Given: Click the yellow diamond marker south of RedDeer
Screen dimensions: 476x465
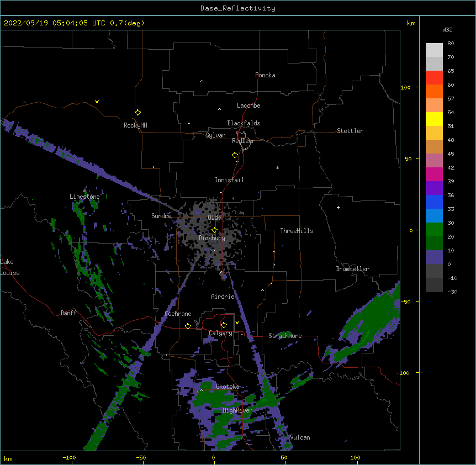Looking at the screenshot, I should coord(235,155).
